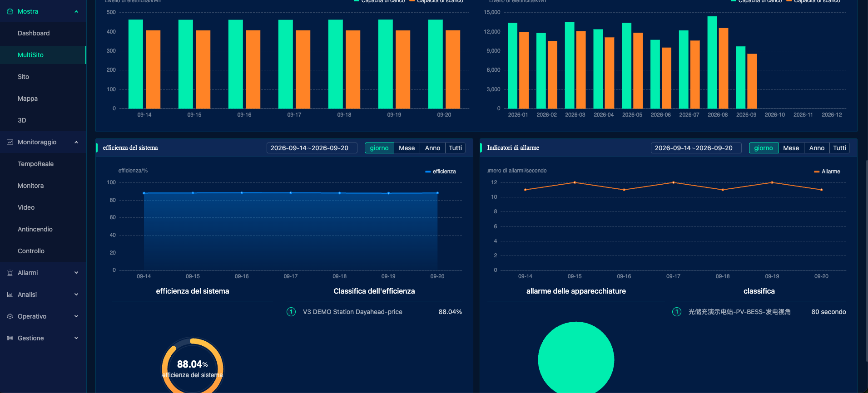Click V3 DEMO Station Dayahead-price ranking row
The image size is (868, 393).
[x=374, y=312]
